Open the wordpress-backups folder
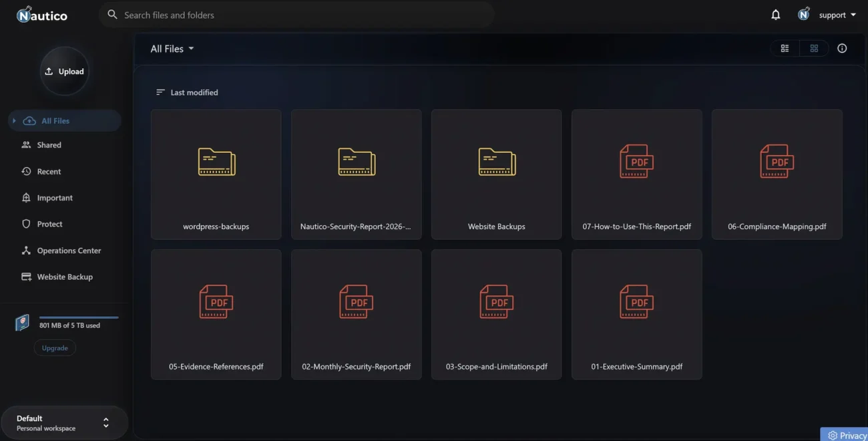Viewport: 868px width, 441px height. 216,174
